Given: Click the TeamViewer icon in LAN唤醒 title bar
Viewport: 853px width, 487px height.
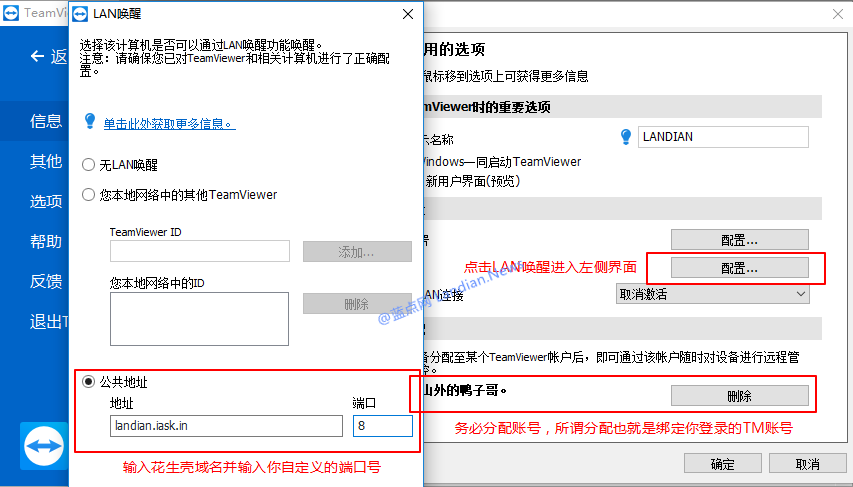Looking at the screenshot, I should click(84, 15).
